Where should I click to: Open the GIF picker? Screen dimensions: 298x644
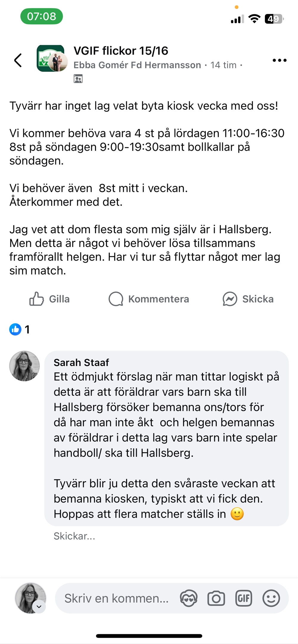[244, 598]
